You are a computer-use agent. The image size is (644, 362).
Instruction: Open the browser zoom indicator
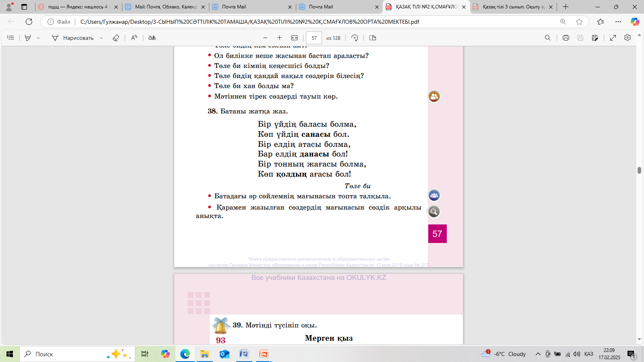[x=563, y=22]
